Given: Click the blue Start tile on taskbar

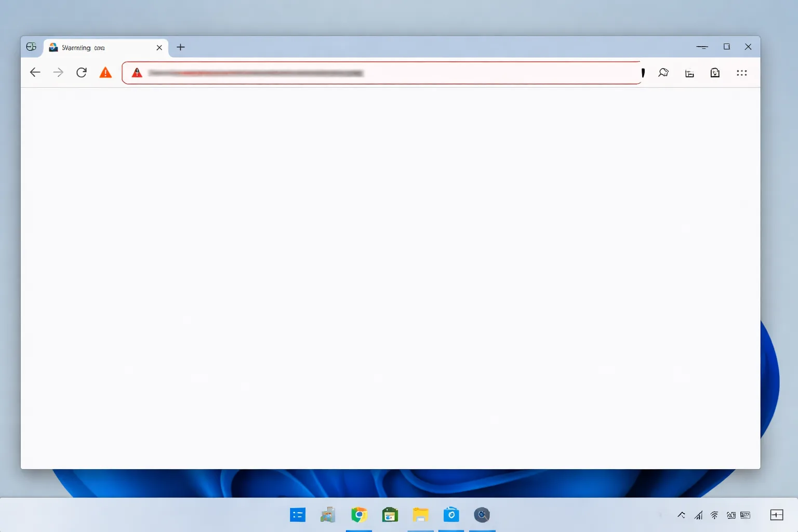Looking at the screenshot, I should point(298,515).
